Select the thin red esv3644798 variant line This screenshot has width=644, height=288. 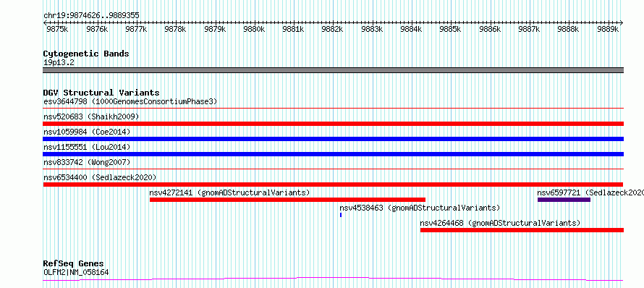coord(333,109)
